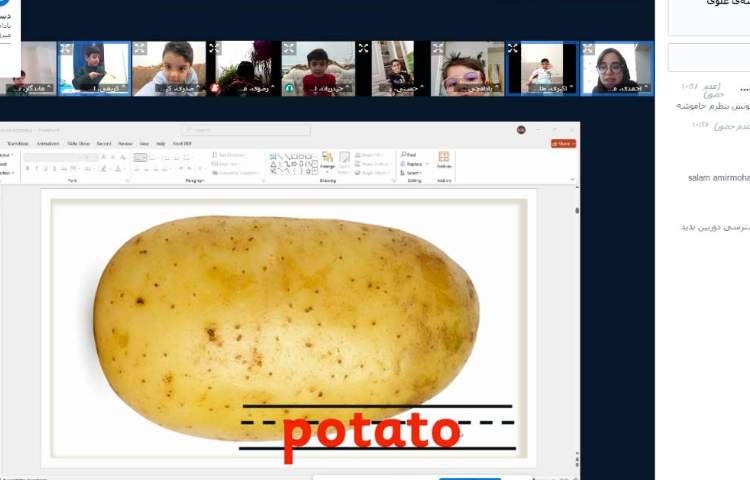The width and height of the screenshot is (750, 480).
Task: Open the Slide Show tab
Action: 78,143
